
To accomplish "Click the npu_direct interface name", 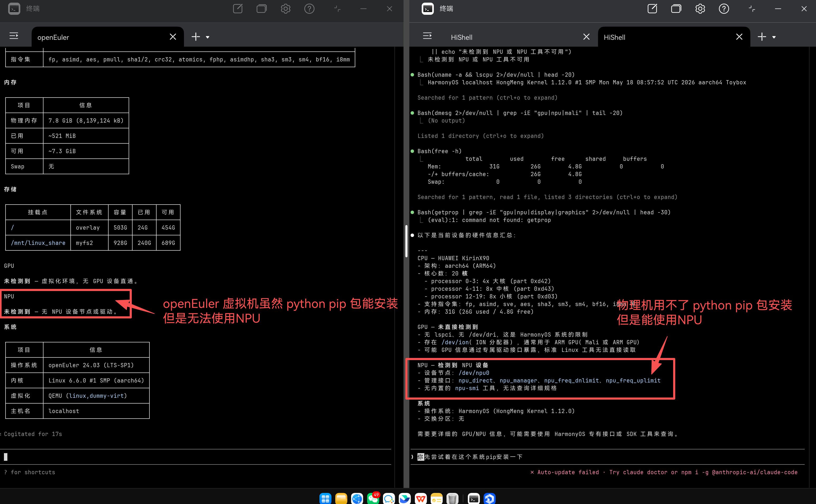I will tap(475, 380).
